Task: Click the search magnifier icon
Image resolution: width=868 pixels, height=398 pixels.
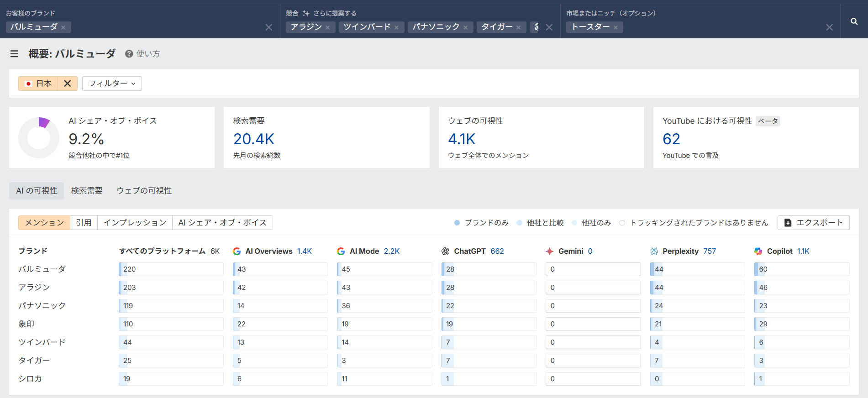Action: pos(854,21)
